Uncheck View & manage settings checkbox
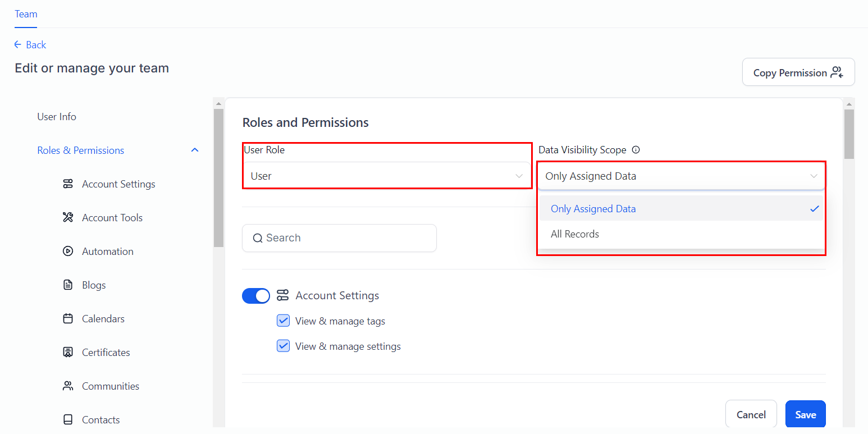 (283, 346)
